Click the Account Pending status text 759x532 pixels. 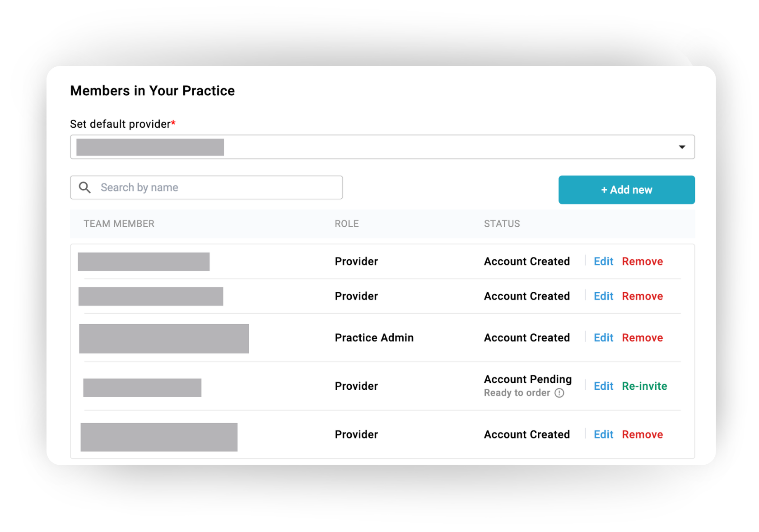527,379
